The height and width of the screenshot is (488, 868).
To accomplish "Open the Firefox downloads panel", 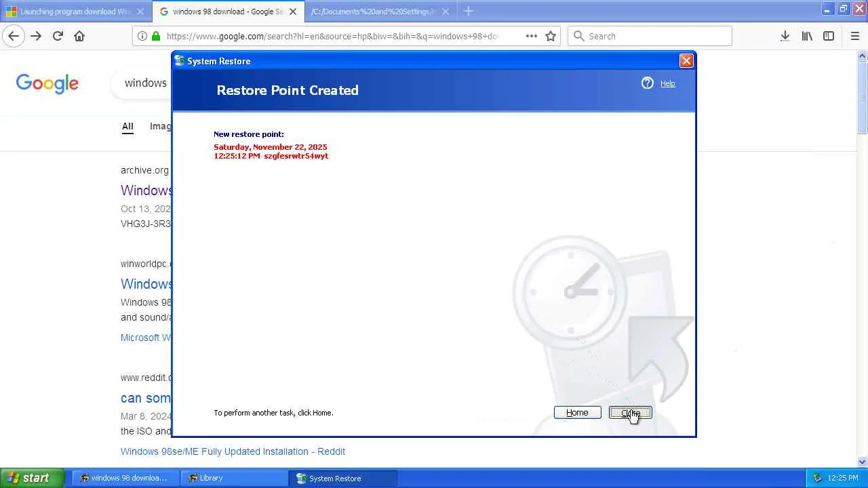I will (x=785, y=36).
